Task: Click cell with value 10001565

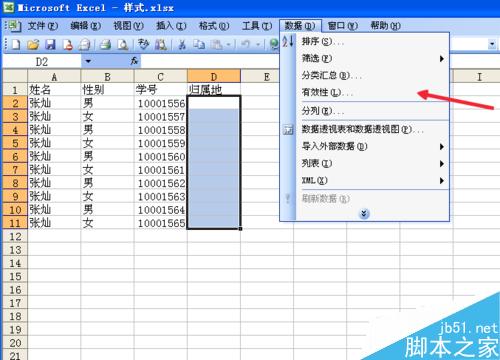Action: tap(161, 223)
